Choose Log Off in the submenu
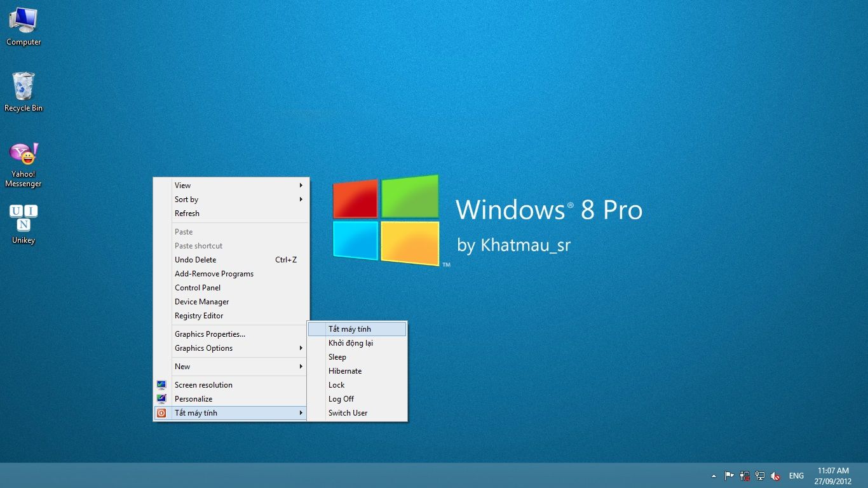This screenshot has width=868, height=488. [x=357, y=399]
